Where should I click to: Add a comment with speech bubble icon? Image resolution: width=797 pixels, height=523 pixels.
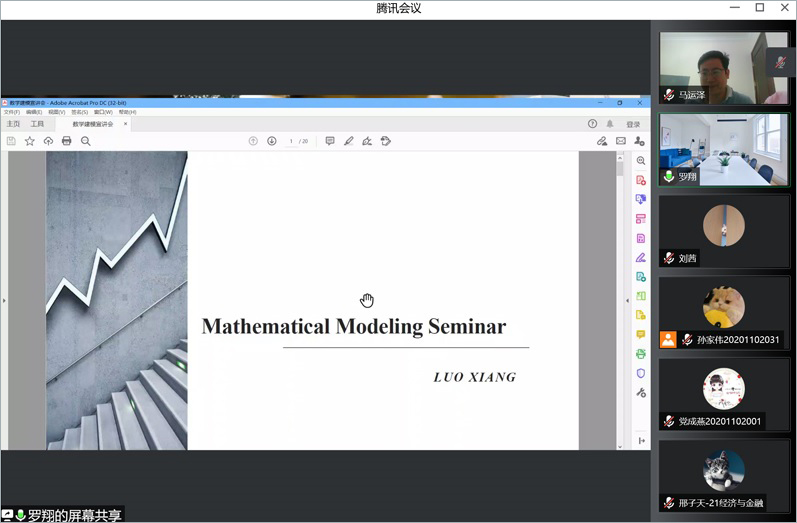(330, 141)
